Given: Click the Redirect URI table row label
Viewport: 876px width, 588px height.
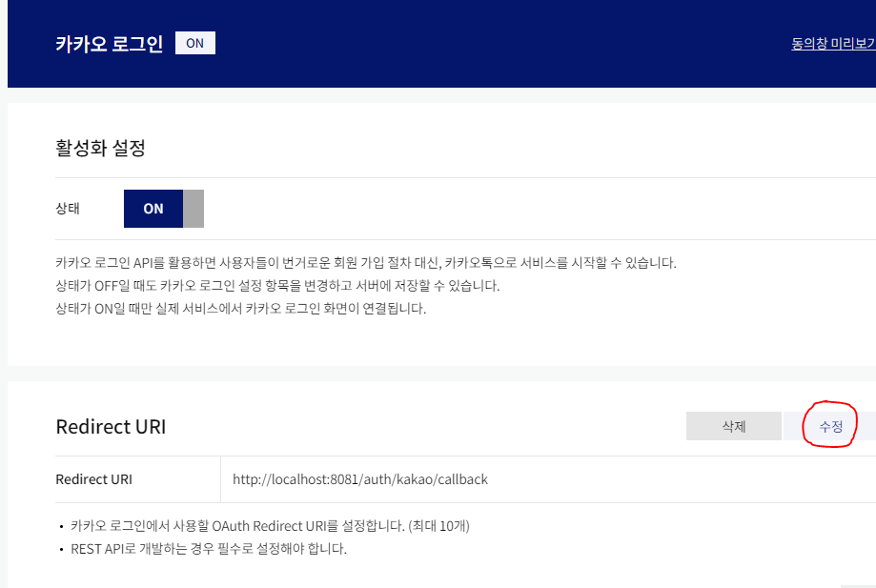Looking at the screenshot, I should pyautogui.click(x=93, y=479).
